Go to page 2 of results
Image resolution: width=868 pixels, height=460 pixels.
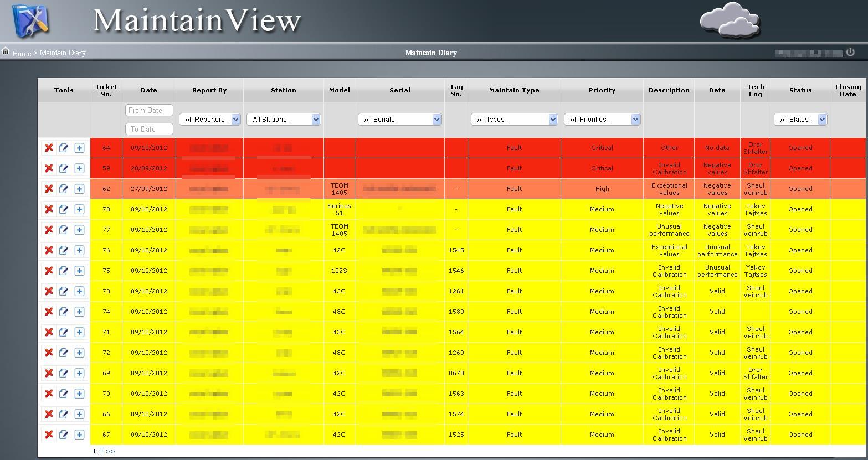point(101,451)
